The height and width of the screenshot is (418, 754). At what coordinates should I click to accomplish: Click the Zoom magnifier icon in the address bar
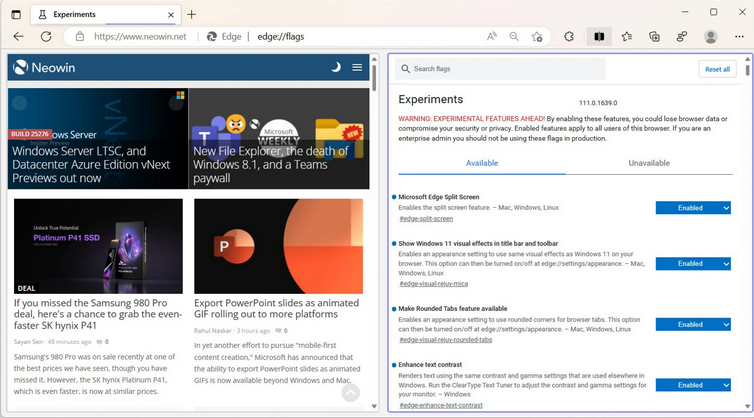[x=514, y=36]
